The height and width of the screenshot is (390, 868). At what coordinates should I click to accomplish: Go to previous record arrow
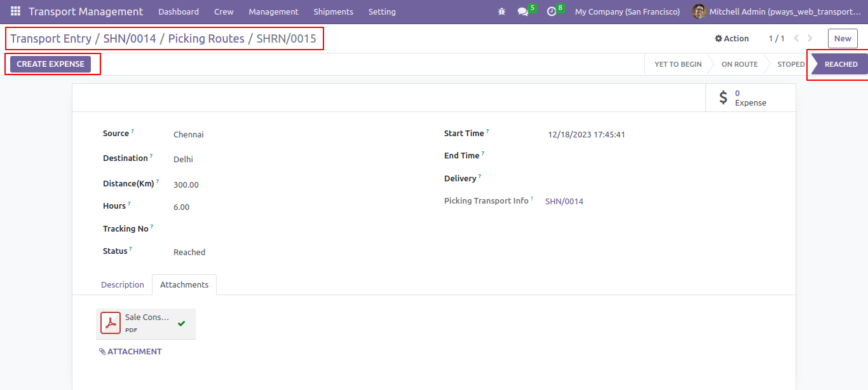796,38
